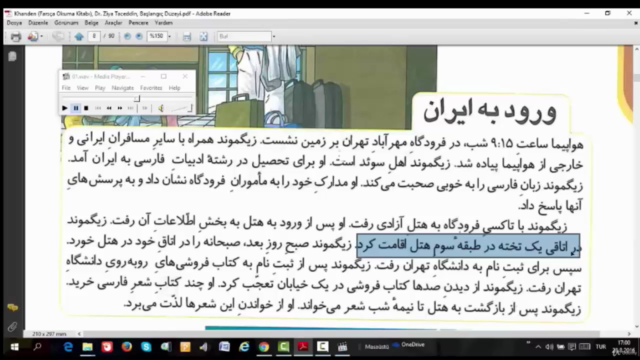Open the Yardım menu
This screenshot has height=360, width=640.
coord(164,23)
